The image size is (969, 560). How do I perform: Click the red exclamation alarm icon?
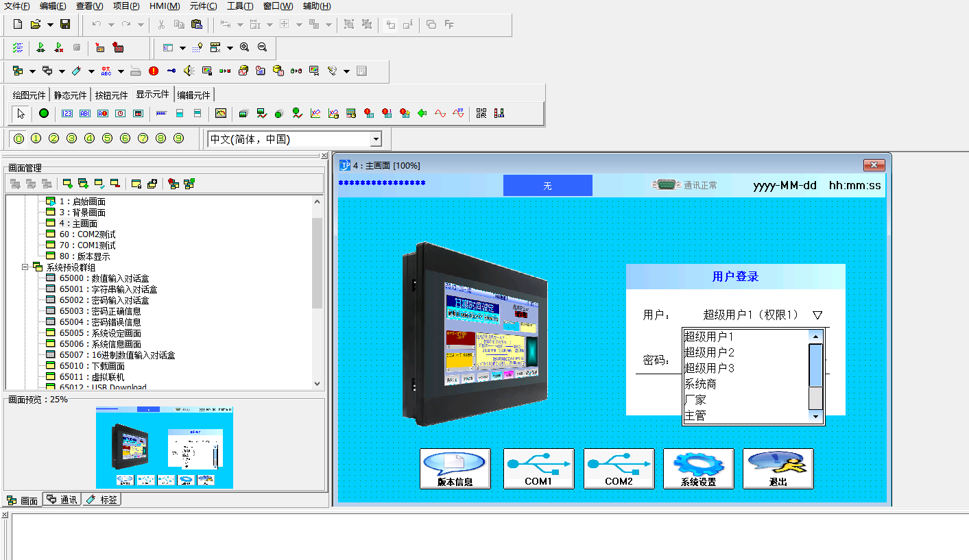(154, 71)
